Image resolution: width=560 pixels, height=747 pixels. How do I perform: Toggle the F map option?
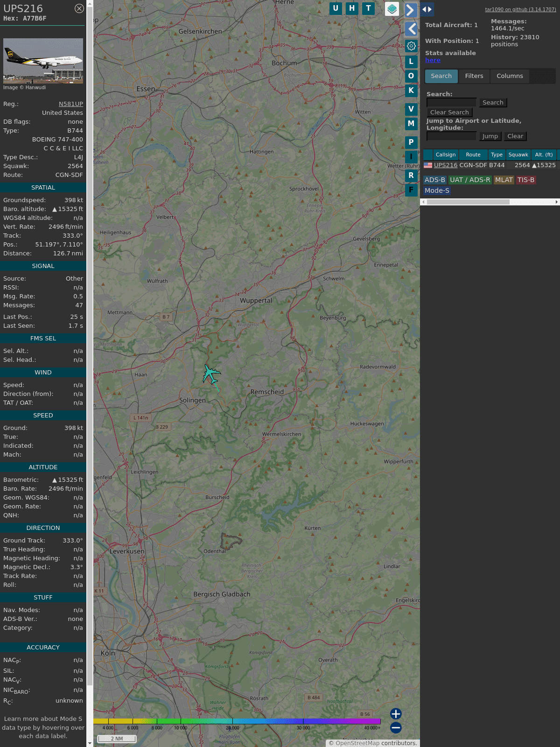411,190
